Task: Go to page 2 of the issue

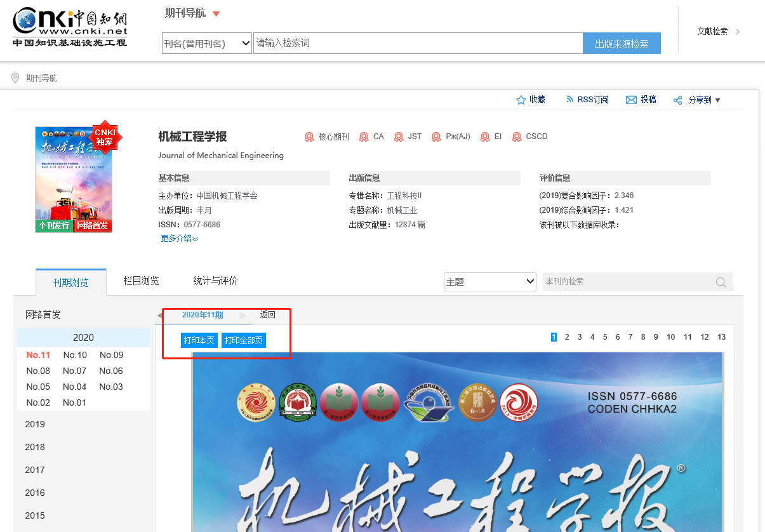Action: (x=567, y=337)
